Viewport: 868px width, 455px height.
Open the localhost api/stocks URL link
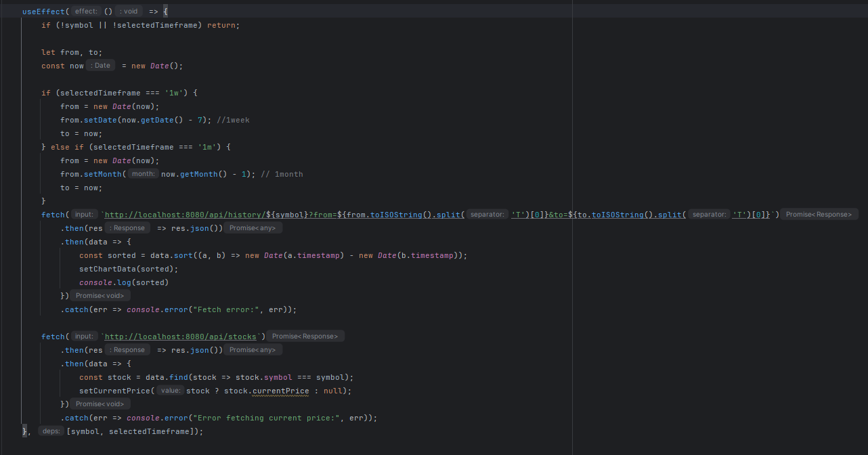click(x=181, y=337)
